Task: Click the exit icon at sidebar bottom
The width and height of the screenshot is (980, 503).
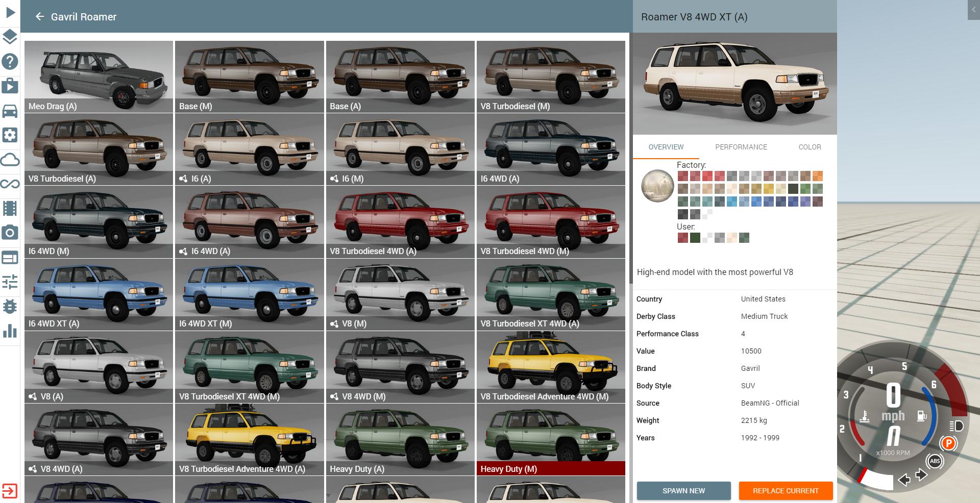Action: pos(10,491)
